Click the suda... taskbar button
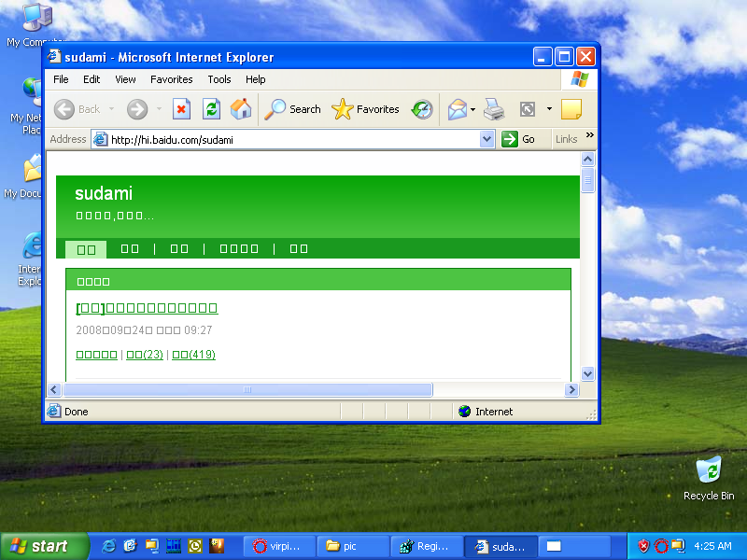 click(x=500, y=546)
